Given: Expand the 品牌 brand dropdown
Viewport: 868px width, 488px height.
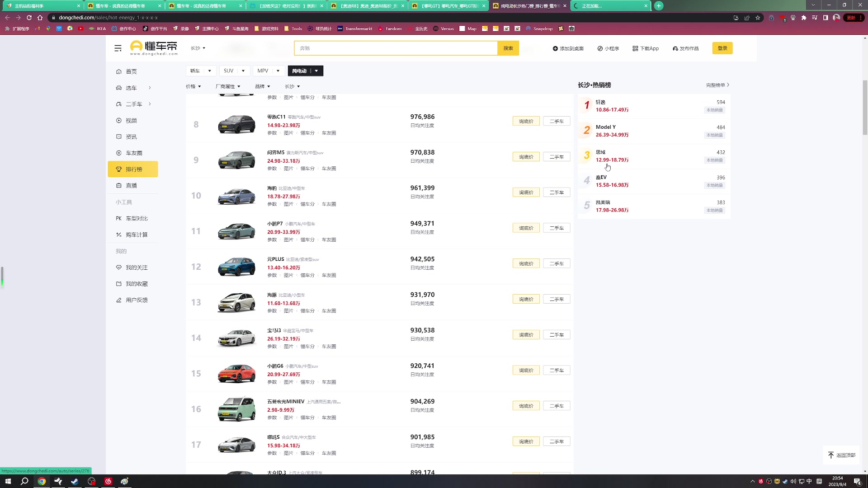Looking at the screenshot, I should coord(262,86).
